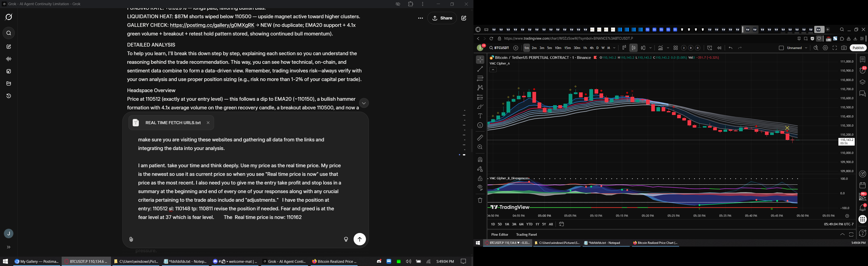
Task: Open the postimg.cc gallery link
Action: pyautogui.click(x=212, y=25)
